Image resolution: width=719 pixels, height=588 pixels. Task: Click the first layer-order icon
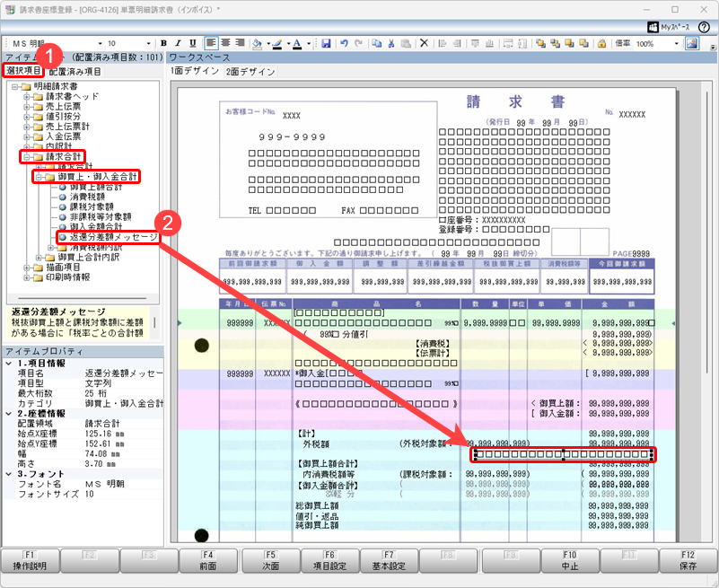tap(540, 44)
